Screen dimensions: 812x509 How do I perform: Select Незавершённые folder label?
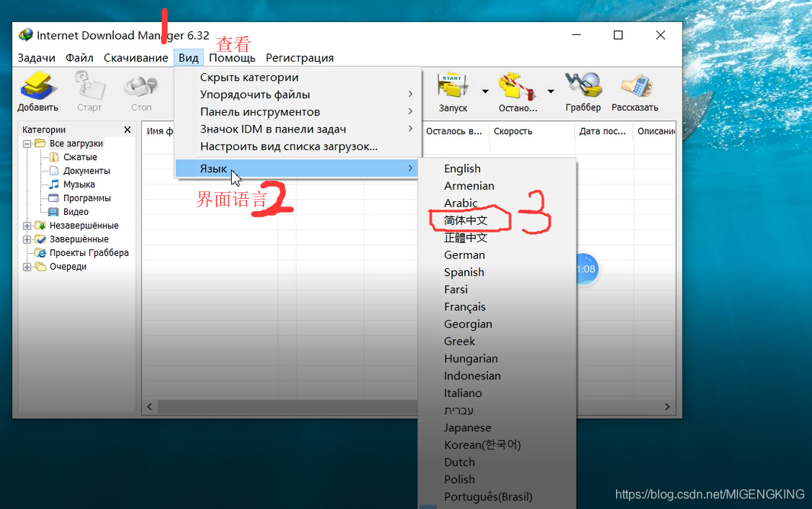pyautogui.click(x=84, y=226)
